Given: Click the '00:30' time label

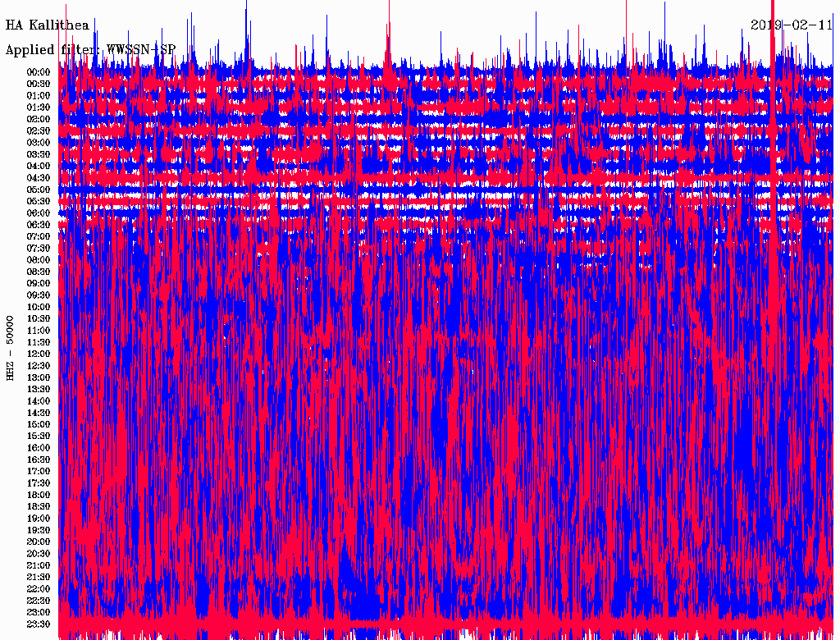Looking at the screenshot, I should point(39,85).
